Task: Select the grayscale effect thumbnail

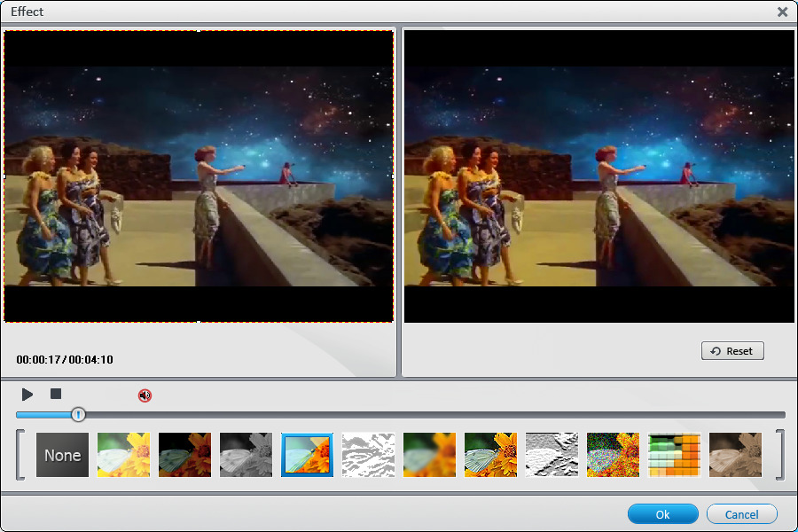Action: point(246,455)
